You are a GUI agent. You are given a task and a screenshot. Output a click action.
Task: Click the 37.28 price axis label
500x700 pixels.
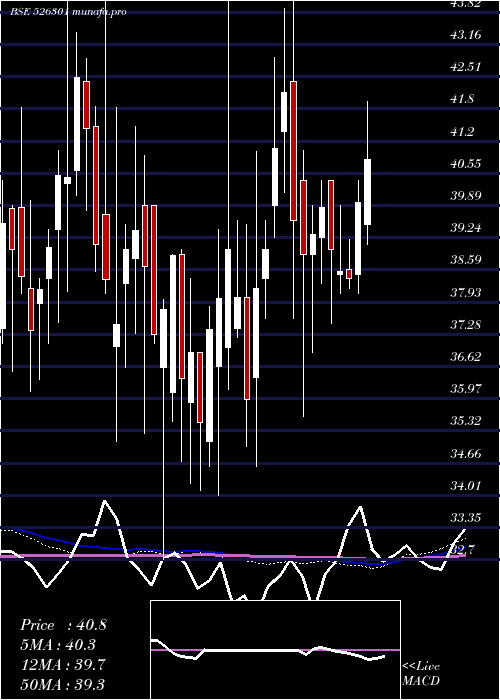click(466, 325)
